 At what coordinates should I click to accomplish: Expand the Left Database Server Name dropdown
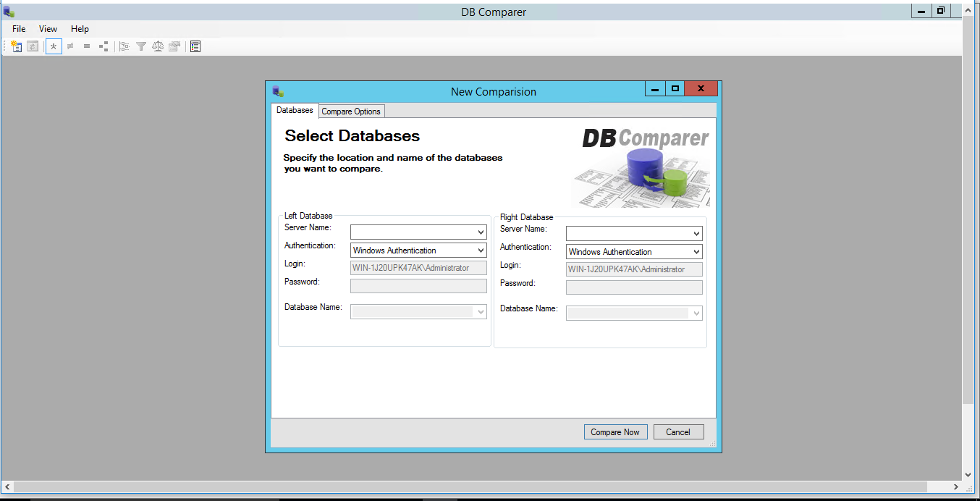[x=481, y=232]
